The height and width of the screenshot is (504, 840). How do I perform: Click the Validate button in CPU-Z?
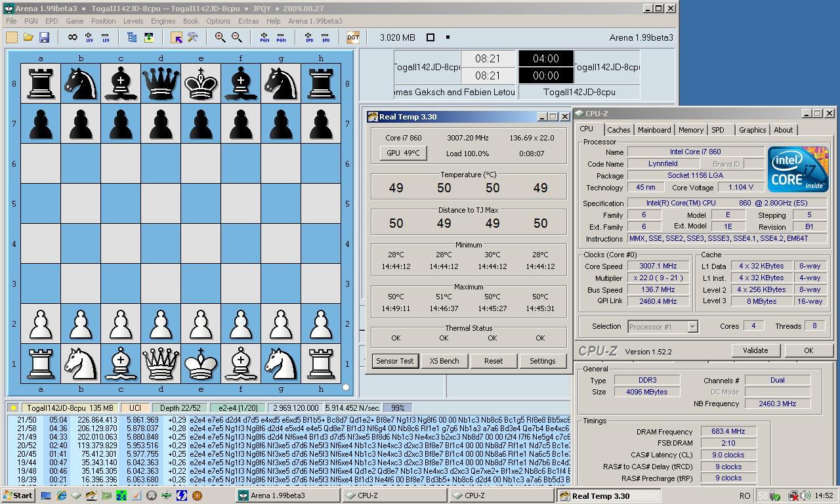pyautogui.click(x=755, y=350)
